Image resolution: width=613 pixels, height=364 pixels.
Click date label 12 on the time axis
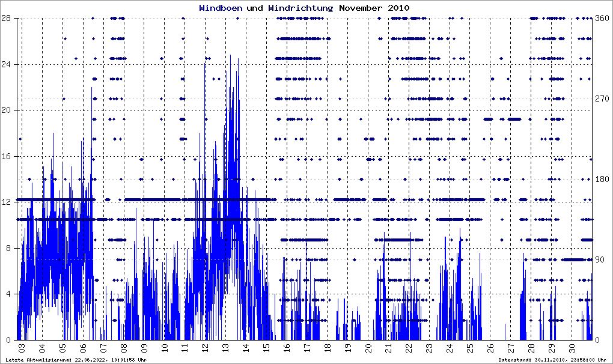pyautogui.click(x=206, y=348)
